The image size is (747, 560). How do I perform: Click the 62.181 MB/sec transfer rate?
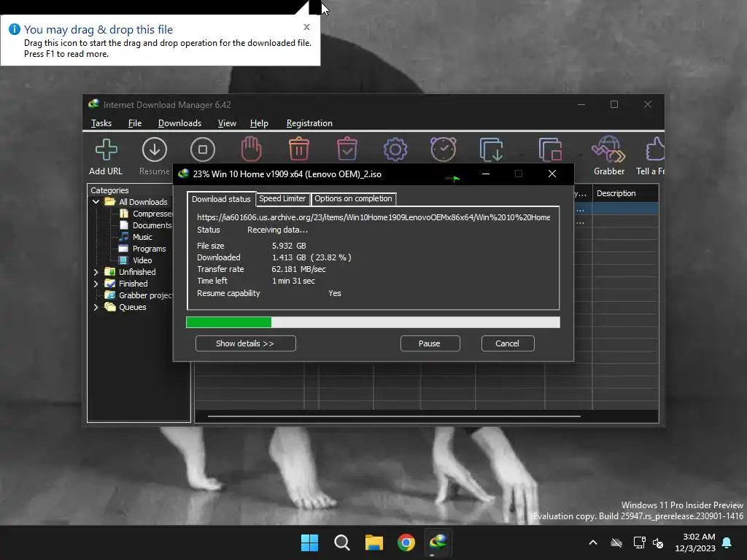pos(298,269)
